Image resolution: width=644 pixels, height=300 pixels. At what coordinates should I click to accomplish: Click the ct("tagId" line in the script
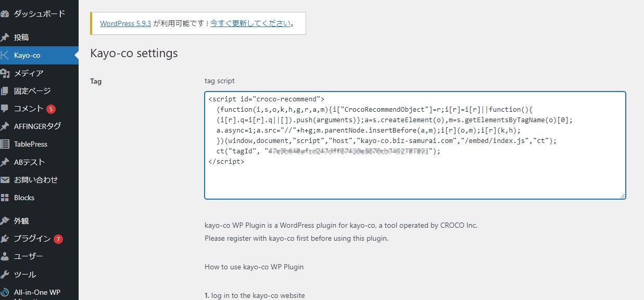[329, 151]
